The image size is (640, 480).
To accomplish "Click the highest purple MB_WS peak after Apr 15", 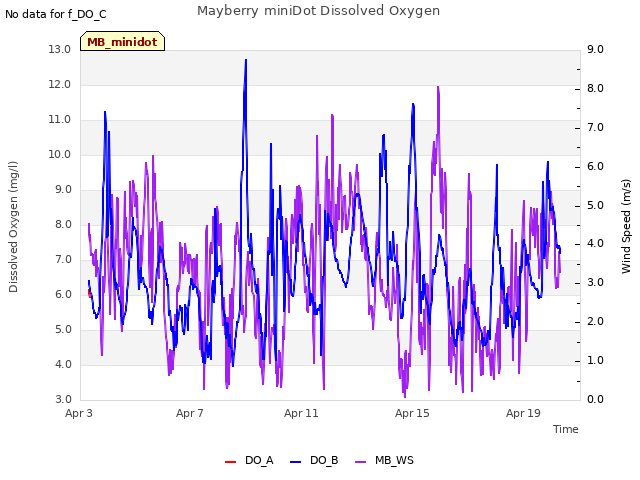I will 438,87.
